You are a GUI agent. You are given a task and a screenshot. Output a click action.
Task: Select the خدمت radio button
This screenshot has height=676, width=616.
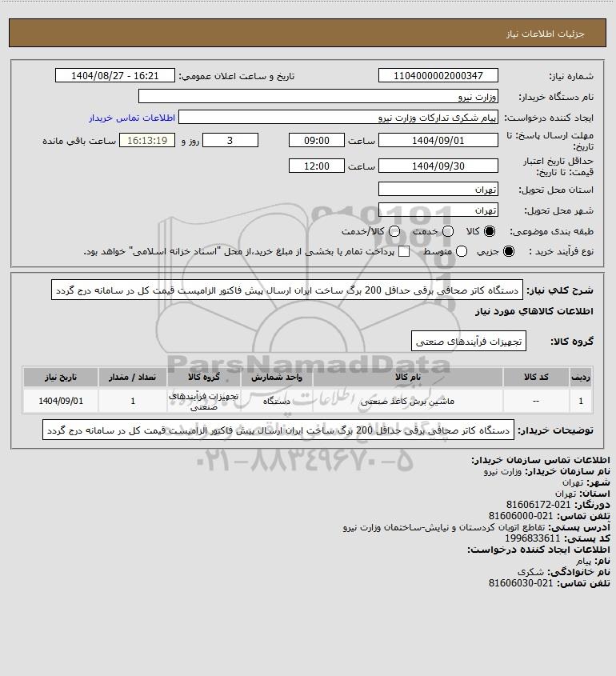point(448,231)
